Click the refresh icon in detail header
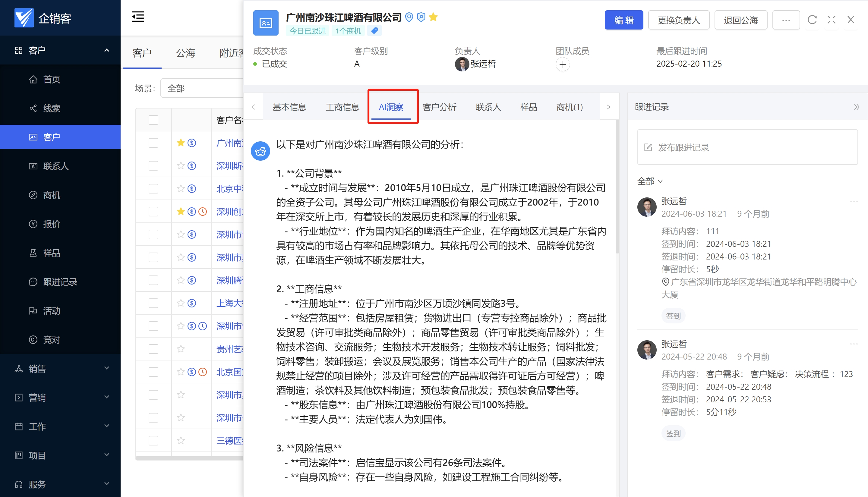The image size is (868, 497). click(812, 20)
